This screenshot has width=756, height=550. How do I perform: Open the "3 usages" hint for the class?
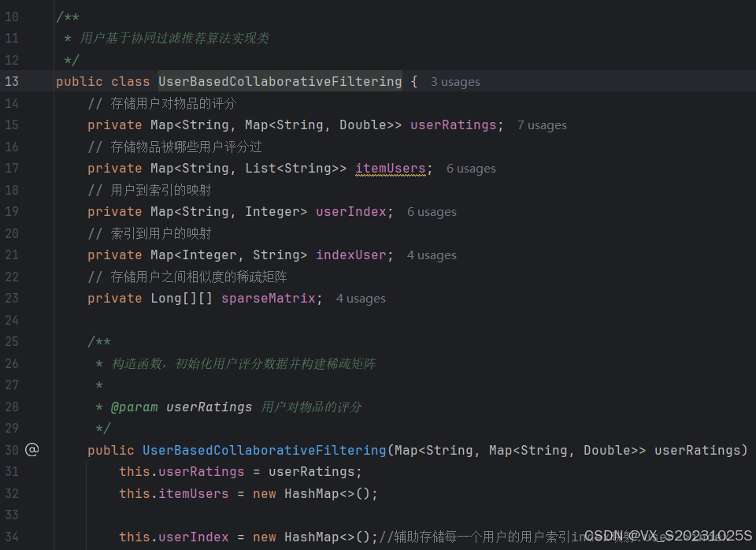tap(455, 82)
